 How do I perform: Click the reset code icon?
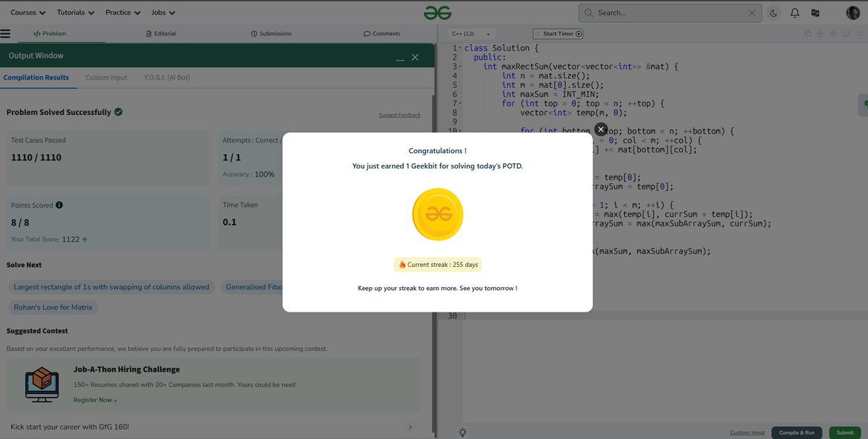[846, 33]
